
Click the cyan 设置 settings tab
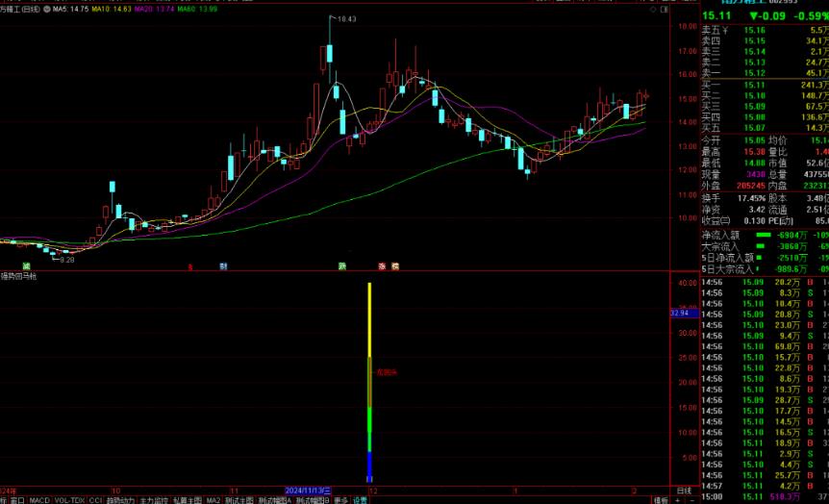[360, 500]
